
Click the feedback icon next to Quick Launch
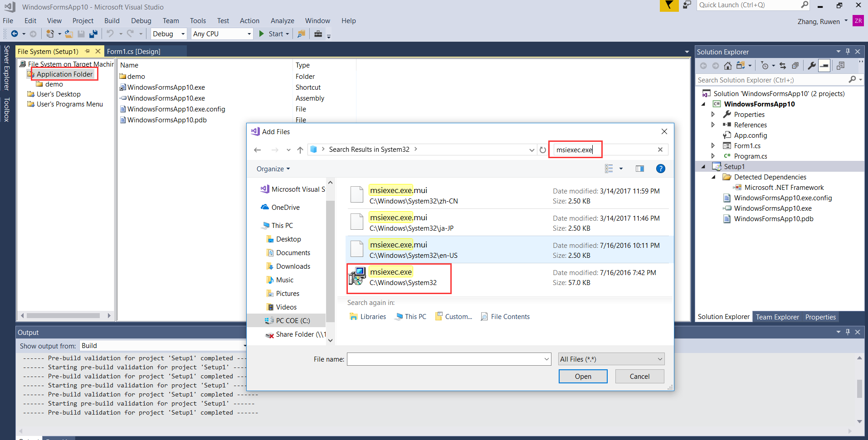pos(687,5)
